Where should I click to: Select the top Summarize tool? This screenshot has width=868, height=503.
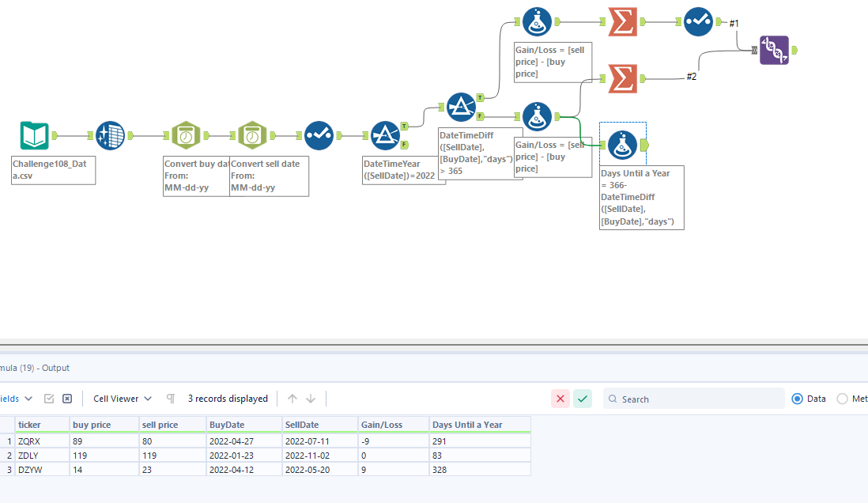[x=622, y=21]
